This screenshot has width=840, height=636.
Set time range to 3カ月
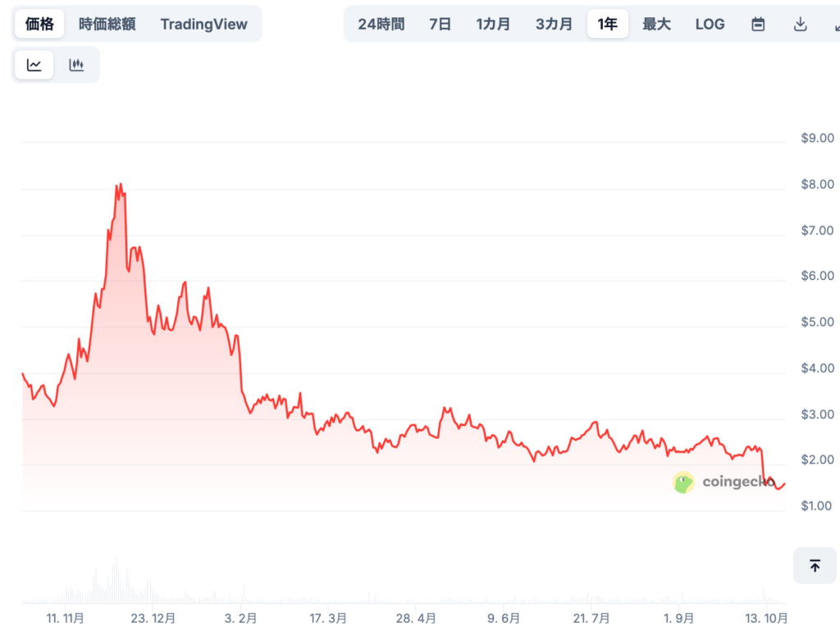tap(554, 24)
